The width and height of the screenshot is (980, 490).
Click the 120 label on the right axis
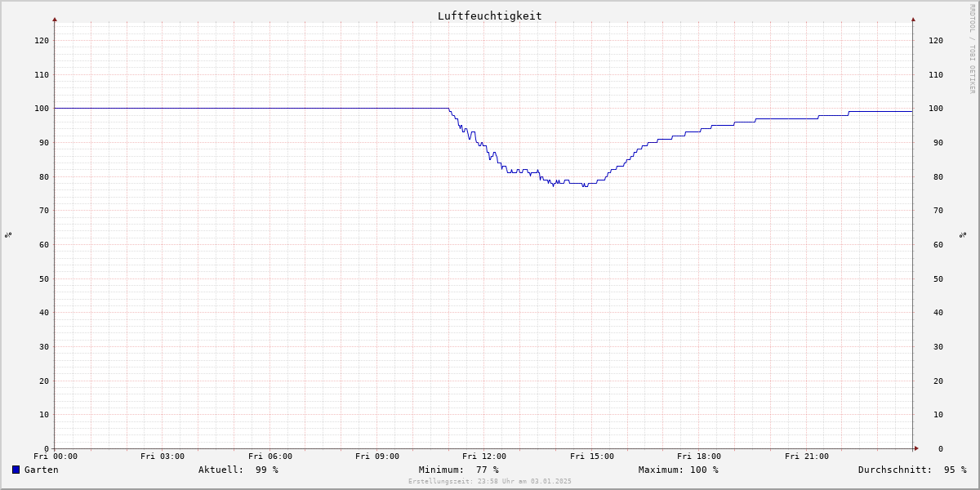pos(936,40)
